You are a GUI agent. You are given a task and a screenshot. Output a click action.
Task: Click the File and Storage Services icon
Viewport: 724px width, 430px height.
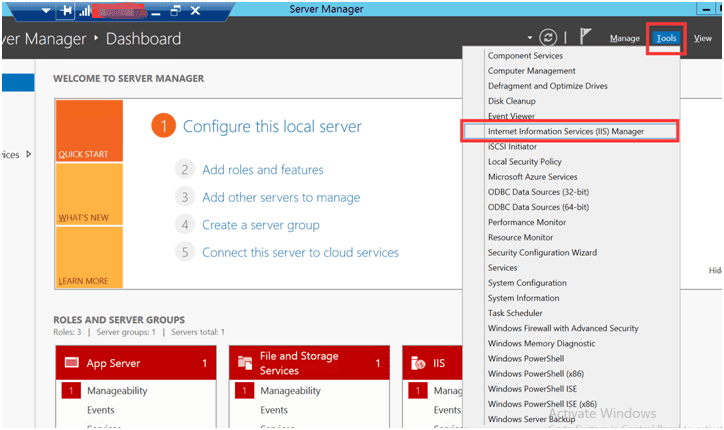point(245,363)
